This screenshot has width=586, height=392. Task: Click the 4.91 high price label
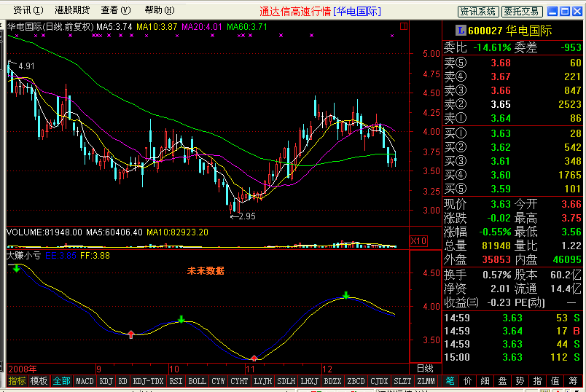26,66
